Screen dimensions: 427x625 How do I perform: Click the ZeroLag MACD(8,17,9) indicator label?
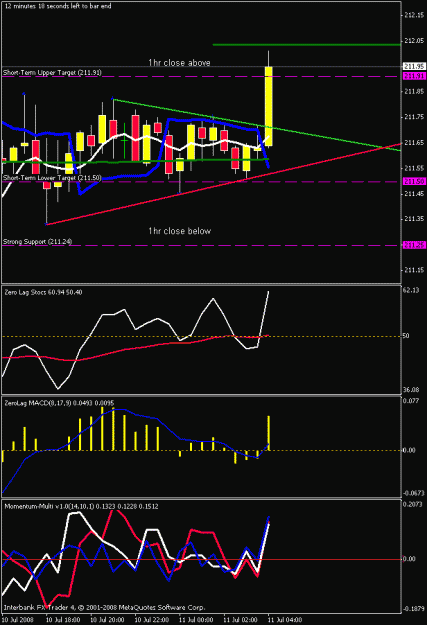[x=60, y=403]
